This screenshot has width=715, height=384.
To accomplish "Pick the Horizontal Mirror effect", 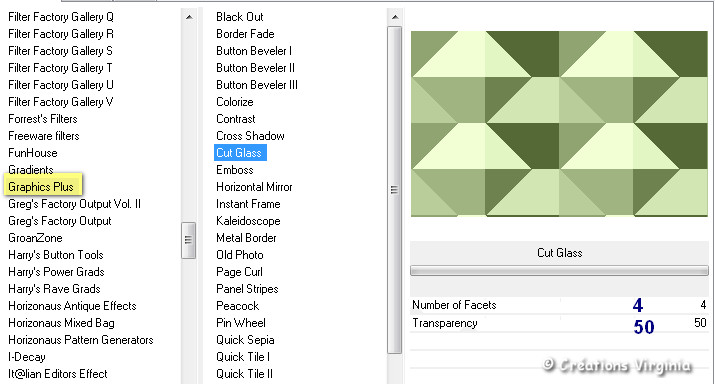I will (254, 187).
